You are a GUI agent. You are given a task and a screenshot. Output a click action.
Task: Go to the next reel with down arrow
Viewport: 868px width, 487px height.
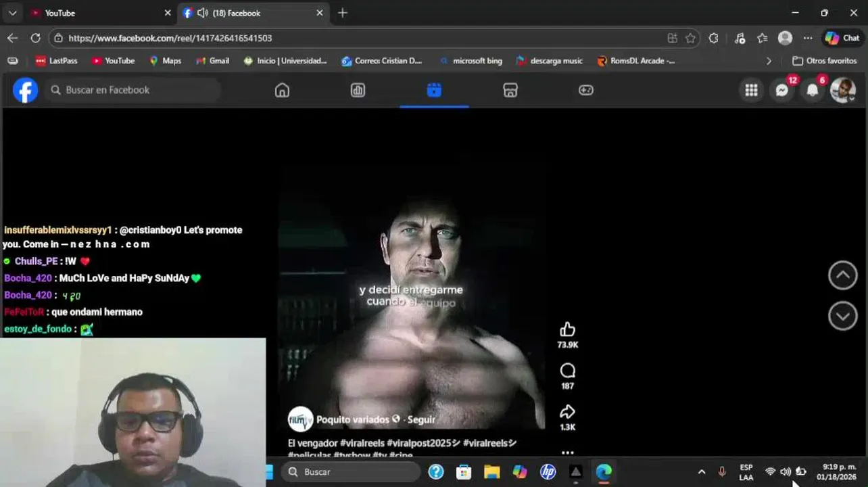pos(842,316)
